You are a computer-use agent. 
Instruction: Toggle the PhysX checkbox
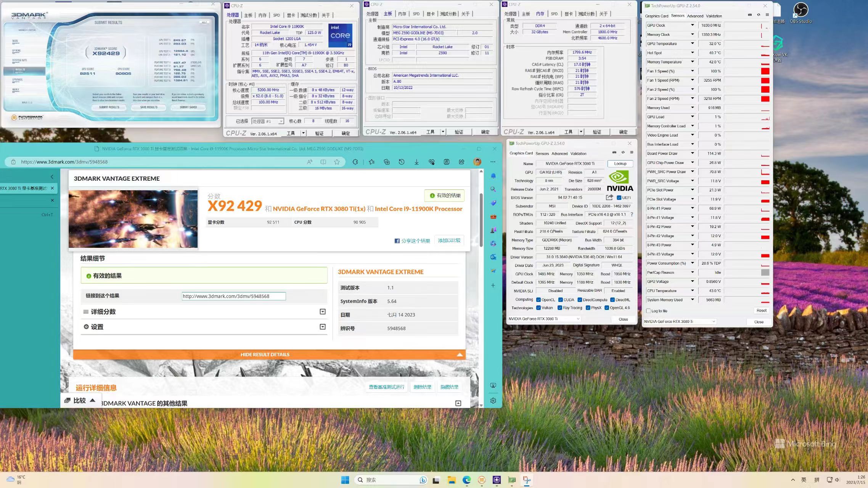[x=588, y=308]
